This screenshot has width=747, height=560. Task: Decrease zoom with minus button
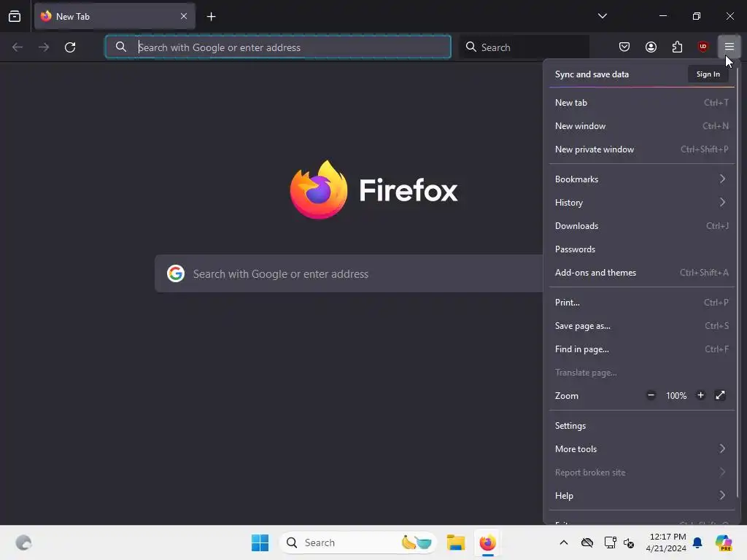[x=651, y=395]
